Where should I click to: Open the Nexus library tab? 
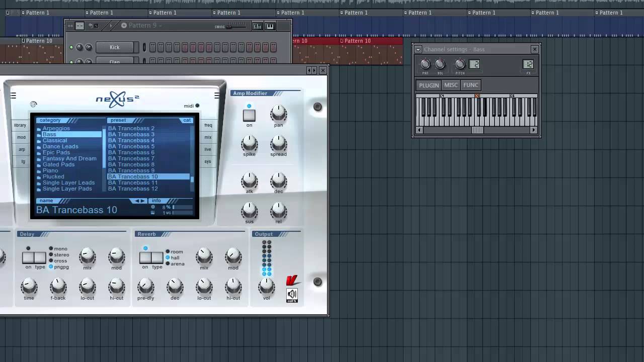pos(20,125)
